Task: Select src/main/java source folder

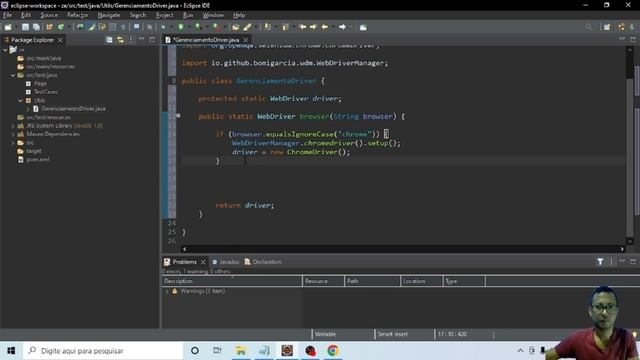Action: pos(44,58)
